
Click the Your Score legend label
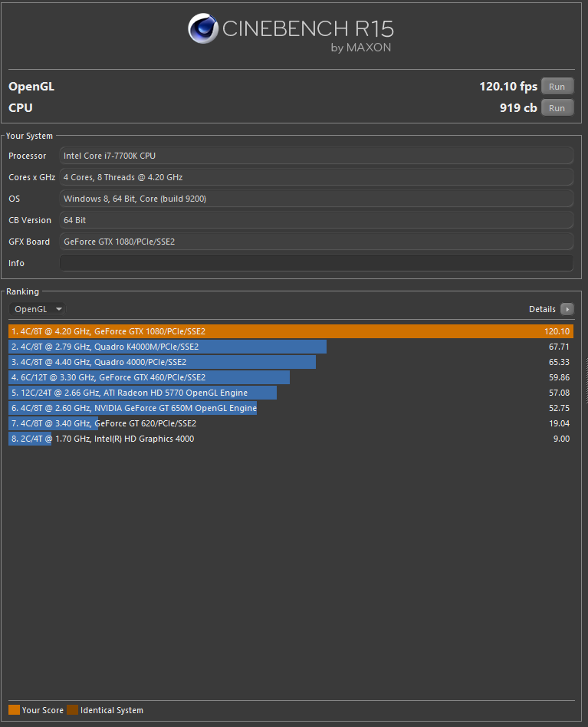click(x=43, y=710)
